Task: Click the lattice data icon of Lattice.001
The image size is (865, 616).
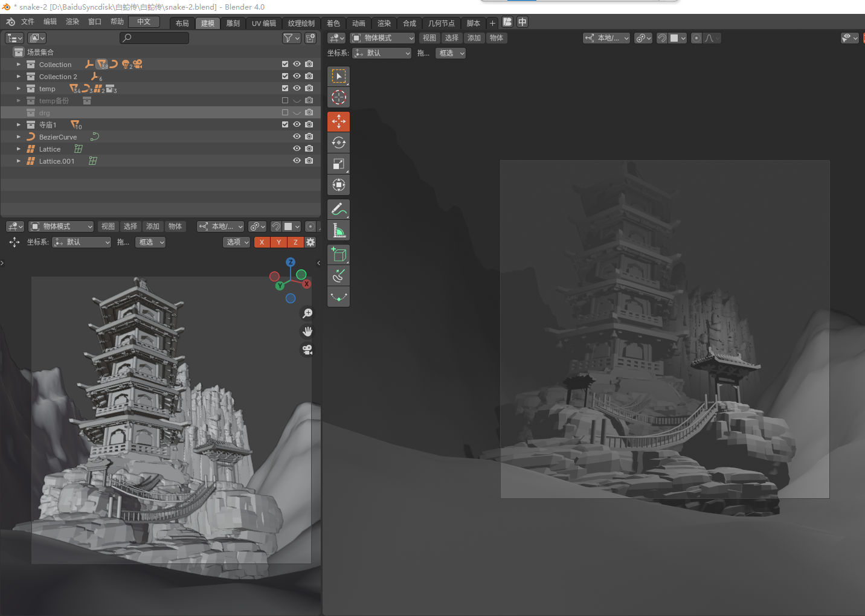Action: [93, 161]
